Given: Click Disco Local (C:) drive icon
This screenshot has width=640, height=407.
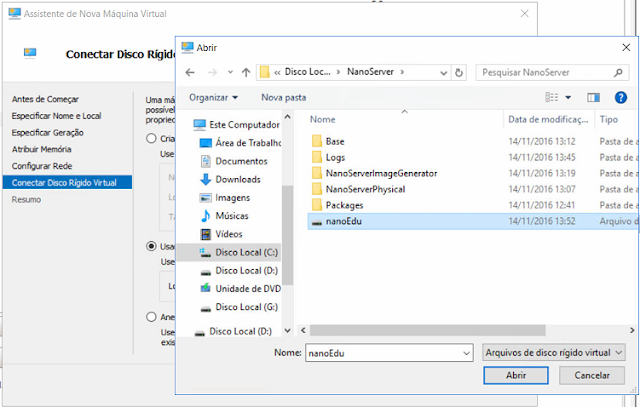Looking at the screenshot, I should 205,253.
